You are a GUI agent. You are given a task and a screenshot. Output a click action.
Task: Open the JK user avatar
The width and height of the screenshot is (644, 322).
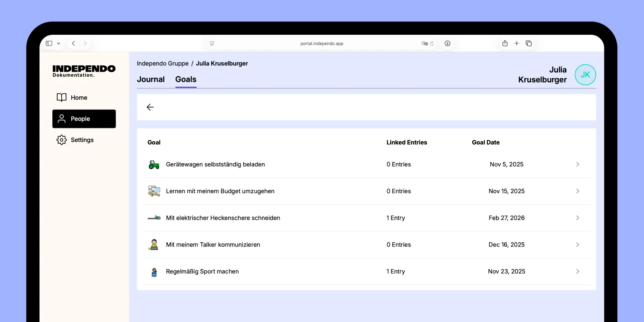tap(585, 75)
